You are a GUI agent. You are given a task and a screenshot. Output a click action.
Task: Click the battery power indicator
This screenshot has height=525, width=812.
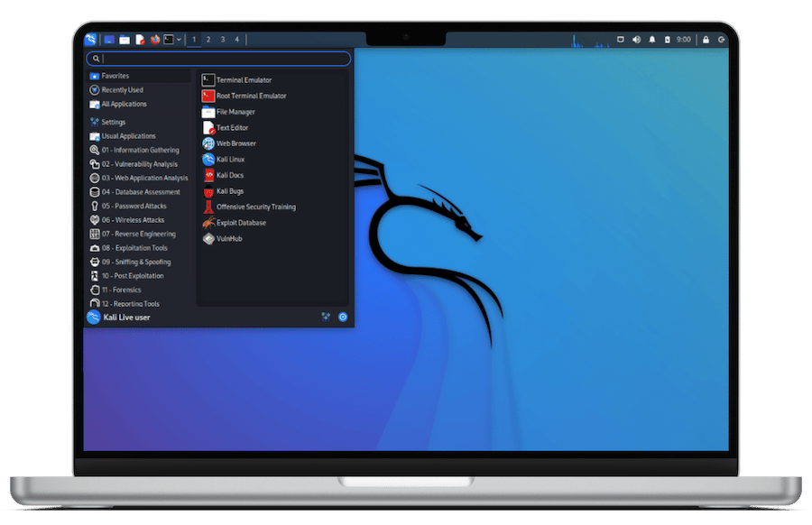tap(667, 40)
